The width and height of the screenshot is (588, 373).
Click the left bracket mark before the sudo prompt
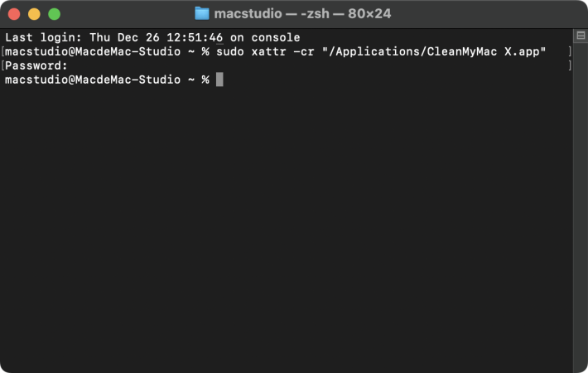tap(2, 51)
